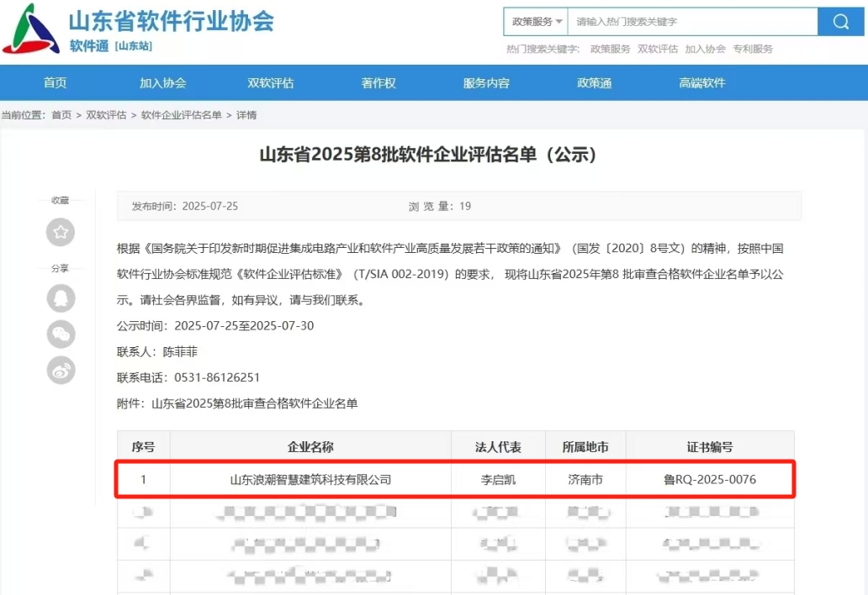Click the cell 济南市
Image resolution: width=868 pixels, height=595 pixels.
point(585,479)
